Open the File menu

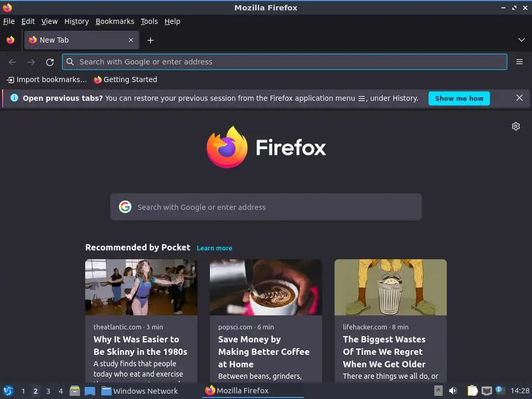point(9,21)
